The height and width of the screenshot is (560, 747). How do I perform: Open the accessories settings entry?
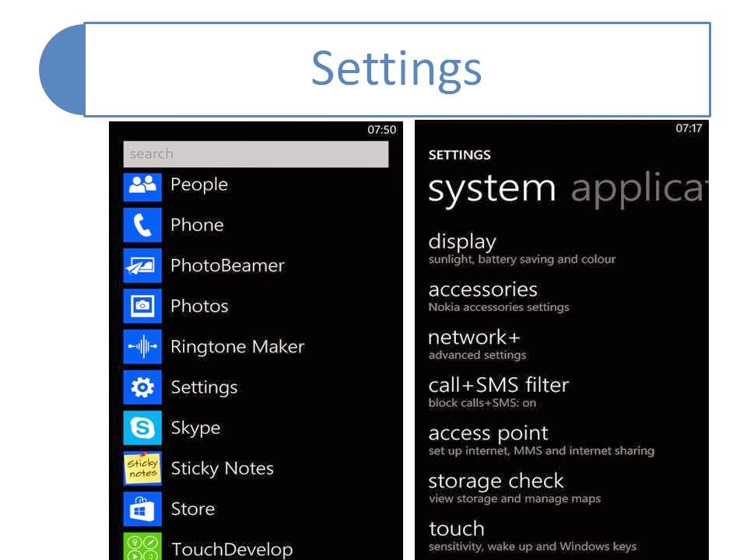coord(498,296)
